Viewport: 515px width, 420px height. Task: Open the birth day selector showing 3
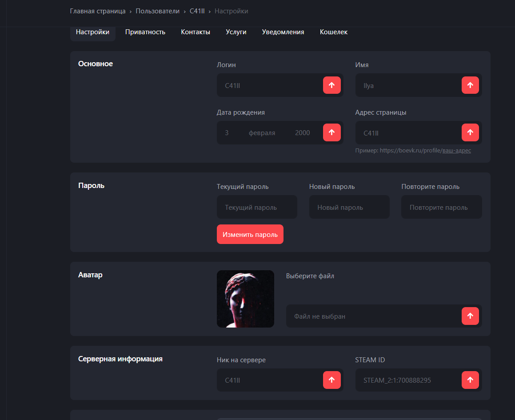coord(227,133)
